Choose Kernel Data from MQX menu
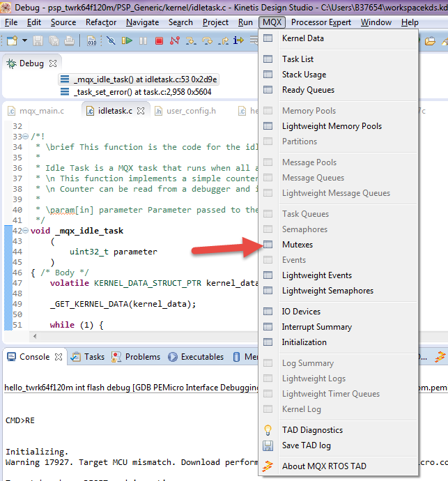This screenshot has height=481, width=448. 339,38
